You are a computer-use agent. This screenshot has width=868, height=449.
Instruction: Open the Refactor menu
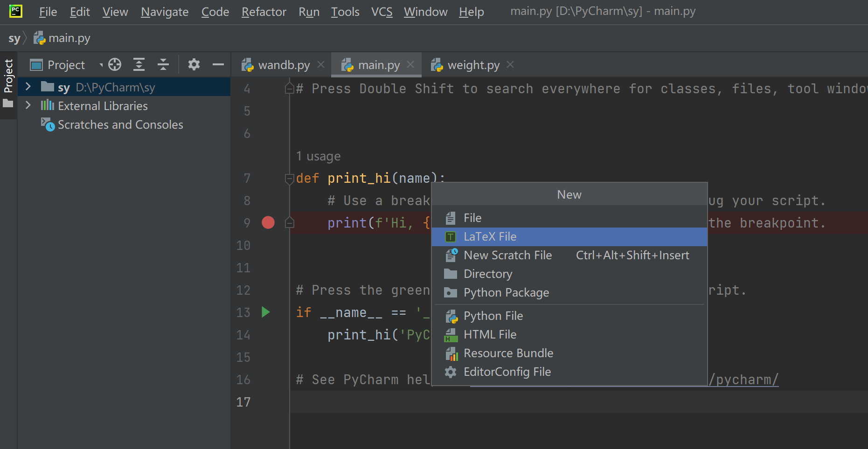pos(264,12)
